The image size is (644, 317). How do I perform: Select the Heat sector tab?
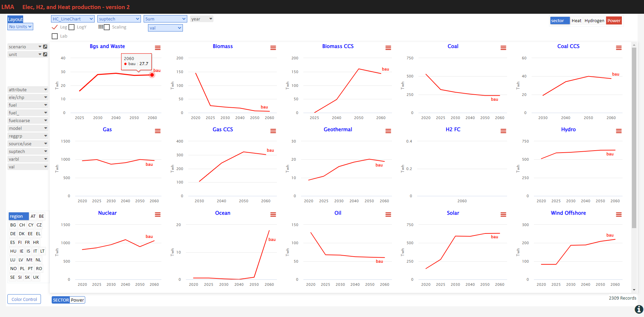[x=577, y=20]
